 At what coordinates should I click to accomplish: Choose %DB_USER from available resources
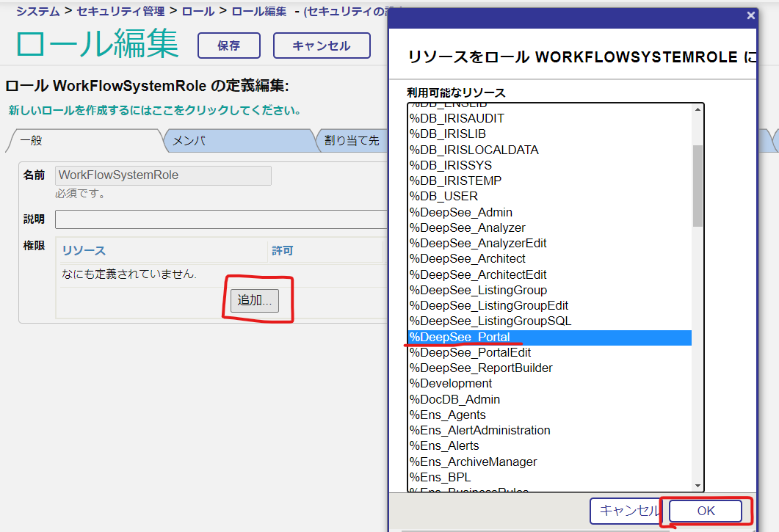[x=443, y=196]
